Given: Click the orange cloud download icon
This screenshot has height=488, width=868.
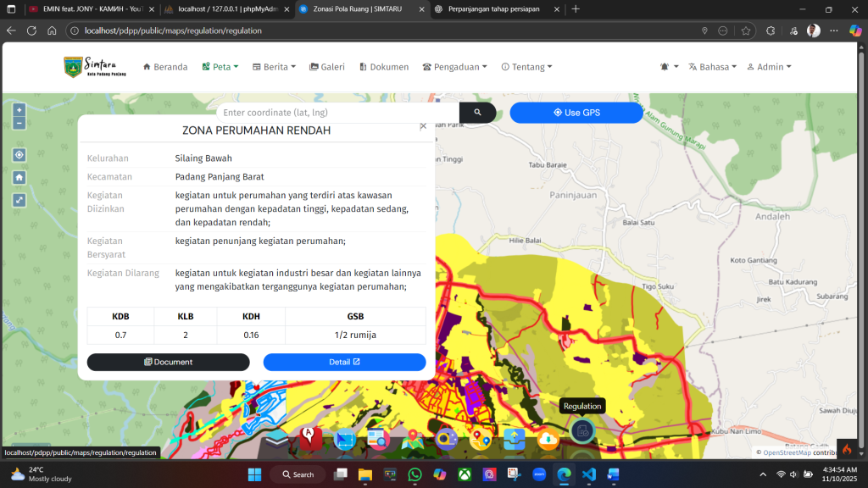Looking at the screenshot, I should (548, 439).
